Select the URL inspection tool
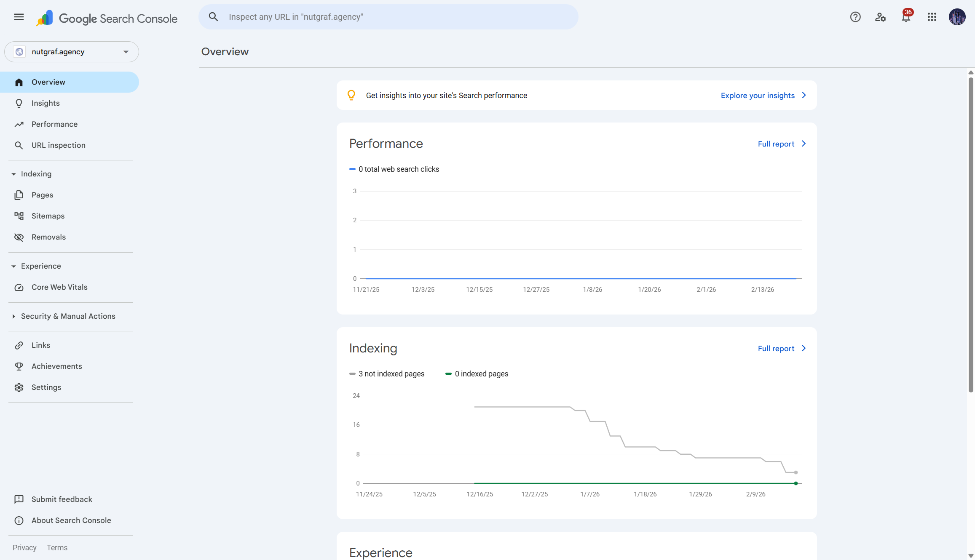Image resolution: width=975 pixels, height=560 pixels. point(59,145)
